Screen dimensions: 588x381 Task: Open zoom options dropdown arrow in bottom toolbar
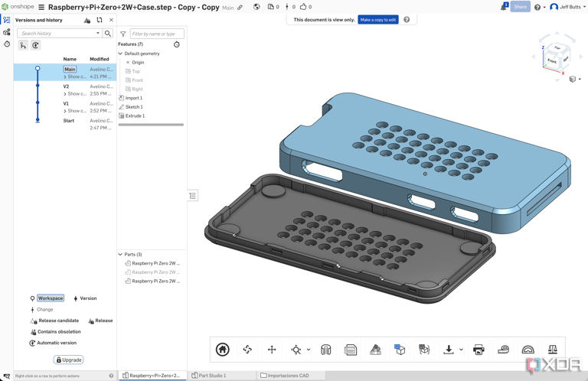(x=309, y=350)
